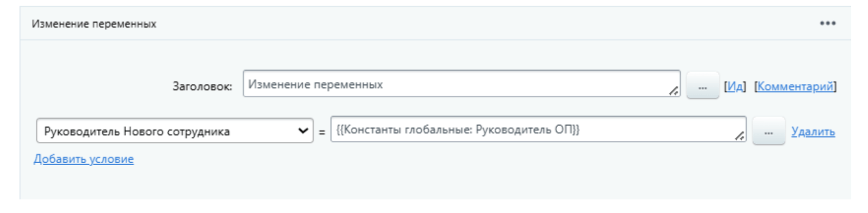Click Удалить to remove the variable row
This screenshot has height=213, width=868.
(812, 132)
